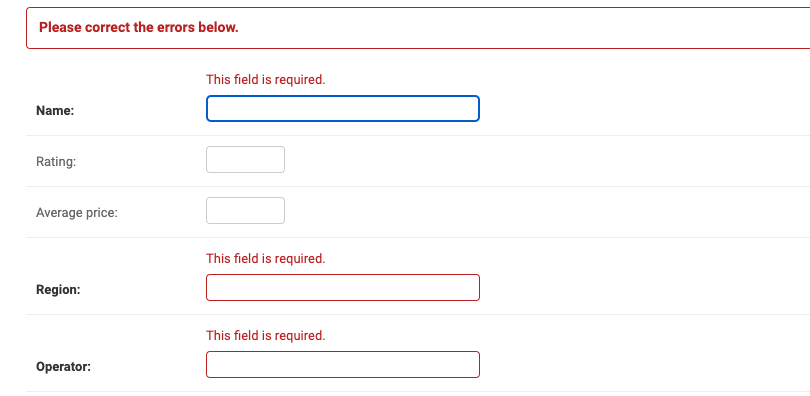
Task: Click the bold Operator label
Action: (x=64, y=367)
